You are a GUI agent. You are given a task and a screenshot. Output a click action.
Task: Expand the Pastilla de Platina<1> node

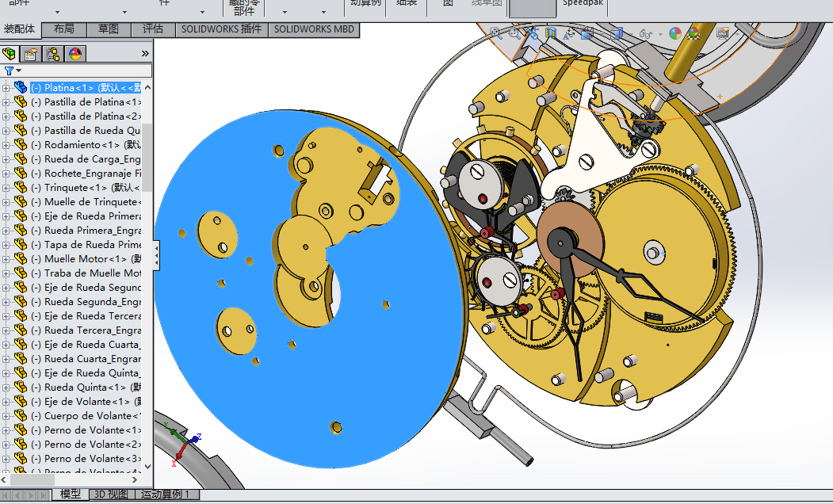click(6, 102)
